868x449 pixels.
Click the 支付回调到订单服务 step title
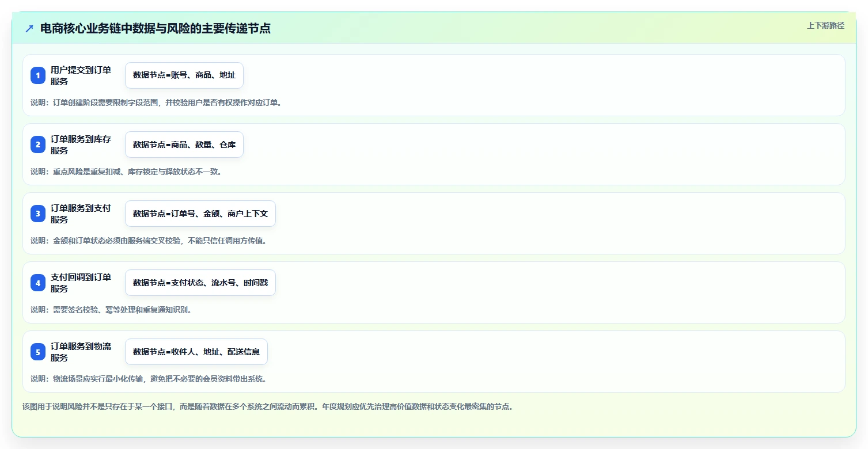click(81, 283)
